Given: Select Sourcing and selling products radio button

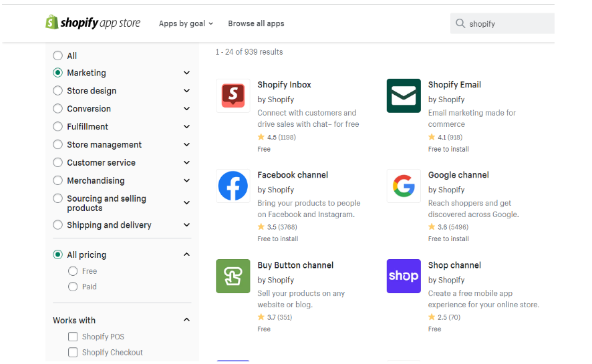Looking at the screenshot, I should coord(57,198).
